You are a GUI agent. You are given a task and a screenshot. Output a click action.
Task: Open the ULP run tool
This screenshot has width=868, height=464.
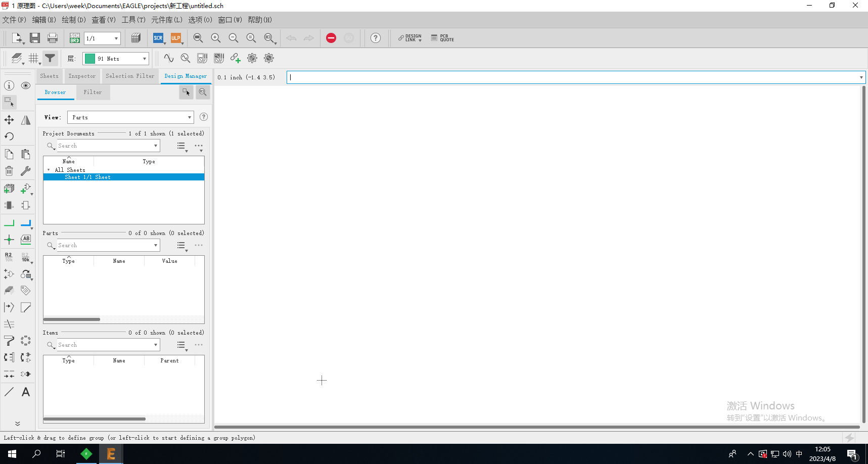point(176,38)
